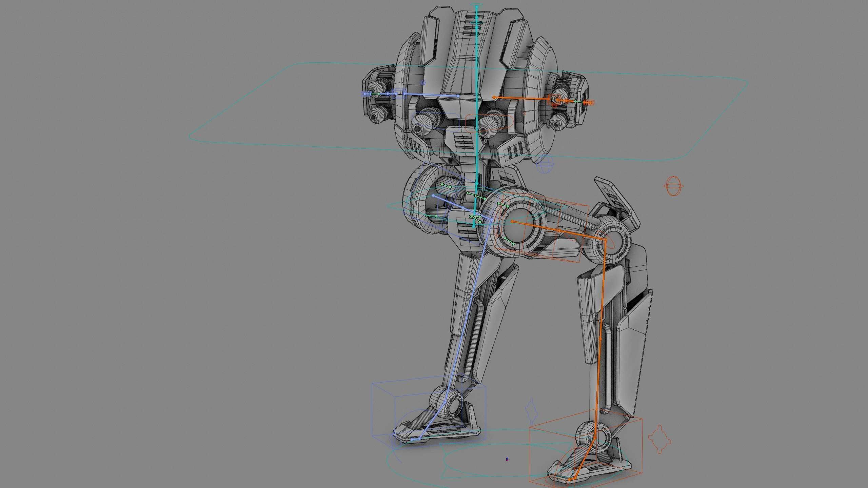Click the large teal rectangle torso controller
The image size is (868, 488).
pyautogui.click(x=468, y=111)
